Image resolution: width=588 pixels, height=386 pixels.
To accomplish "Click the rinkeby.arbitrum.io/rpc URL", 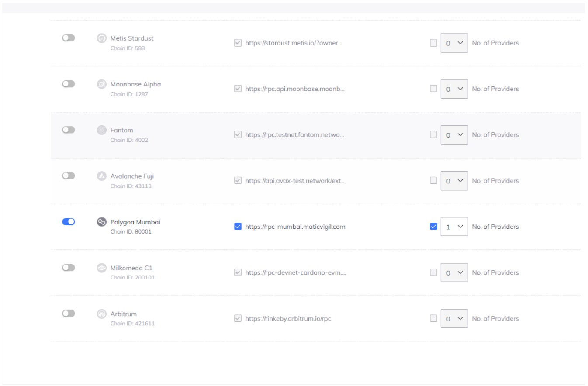I will click(288, 319).
